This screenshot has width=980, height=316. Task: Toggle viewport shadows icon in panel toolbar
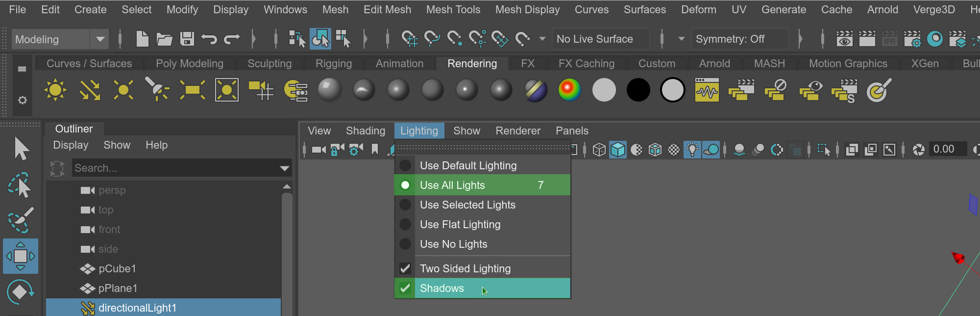tap(711, 149)
